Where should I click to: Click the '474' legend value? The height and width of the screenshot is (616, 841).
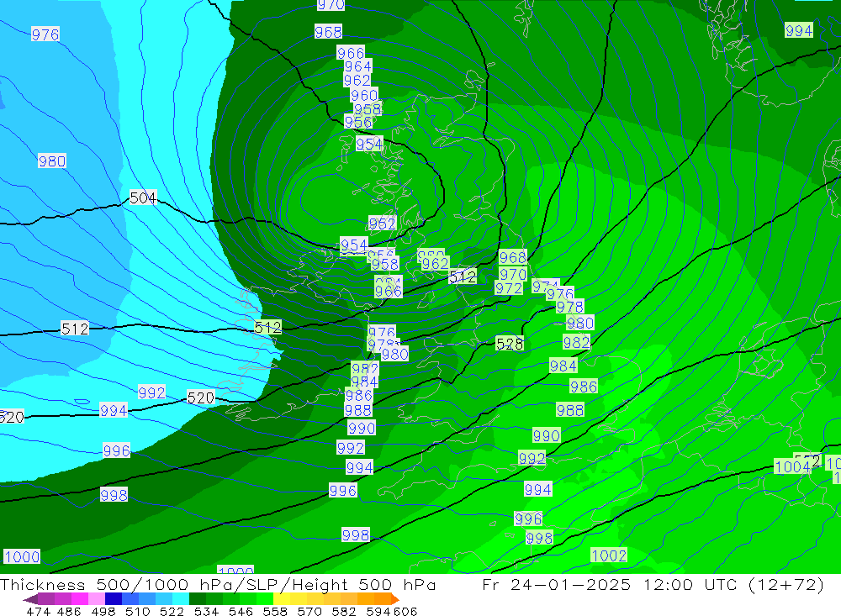point(39,611)
